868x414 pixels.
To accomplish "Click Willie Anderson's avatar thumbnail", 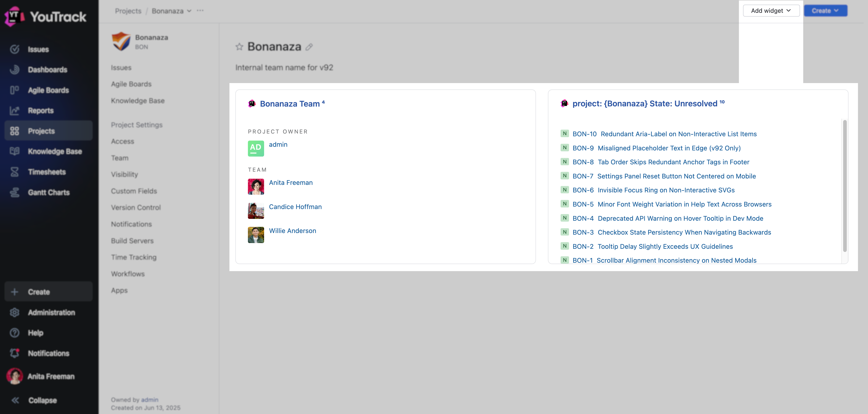I will (256, 235).
